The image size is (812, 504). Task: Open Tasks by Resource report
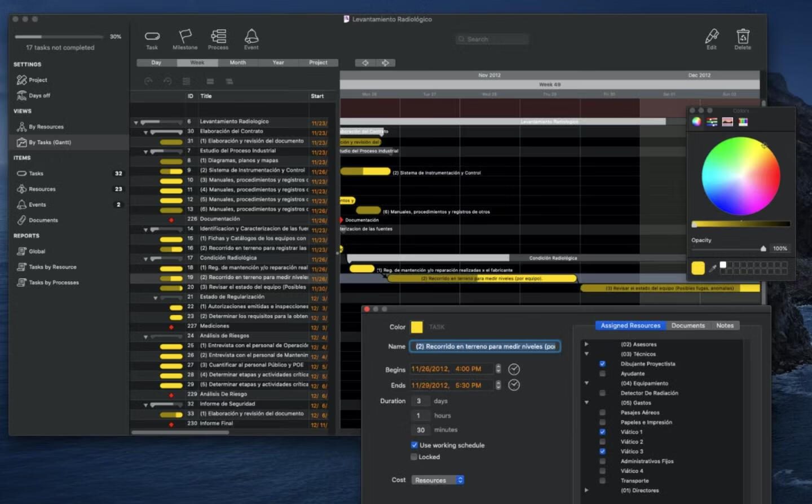pos(52,267)
